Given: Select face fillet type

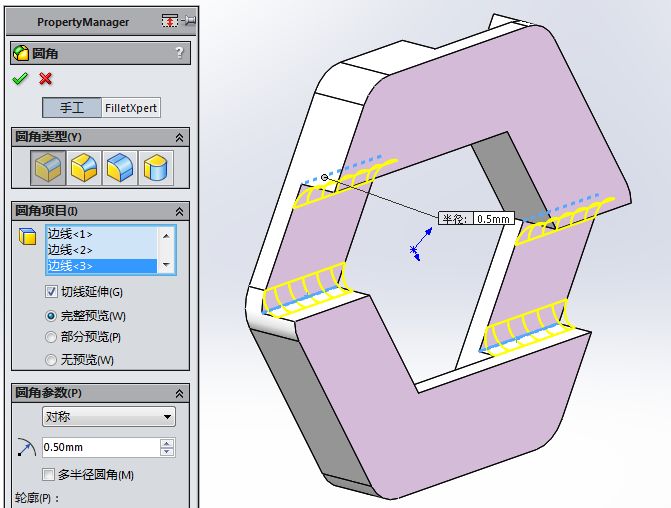Looking at the screenshot, I should coord(120,168).
